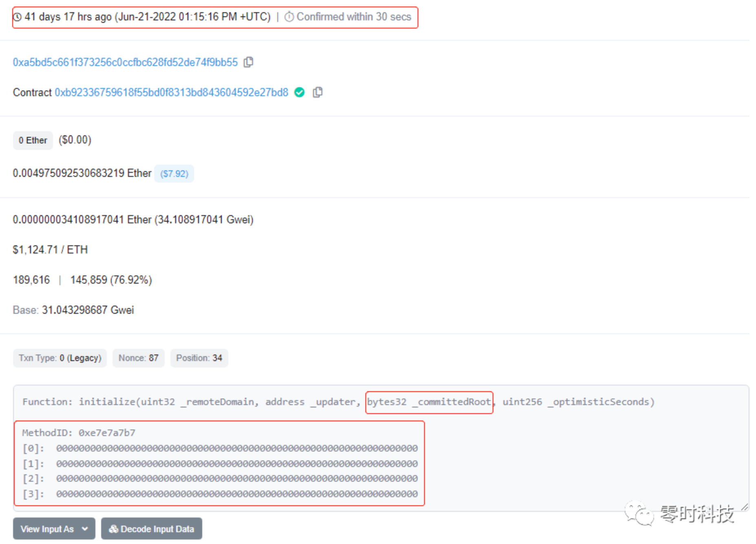Click the clock icon beside 41 days
The width and height of the screenshot is (756, 544).
(18, 17)
